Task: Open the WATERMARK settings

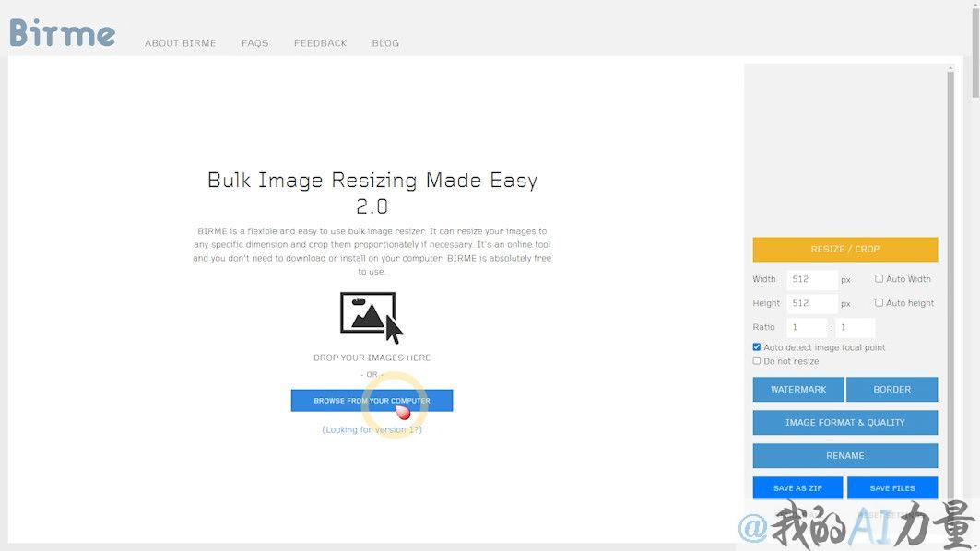Action: click(798, 389)
